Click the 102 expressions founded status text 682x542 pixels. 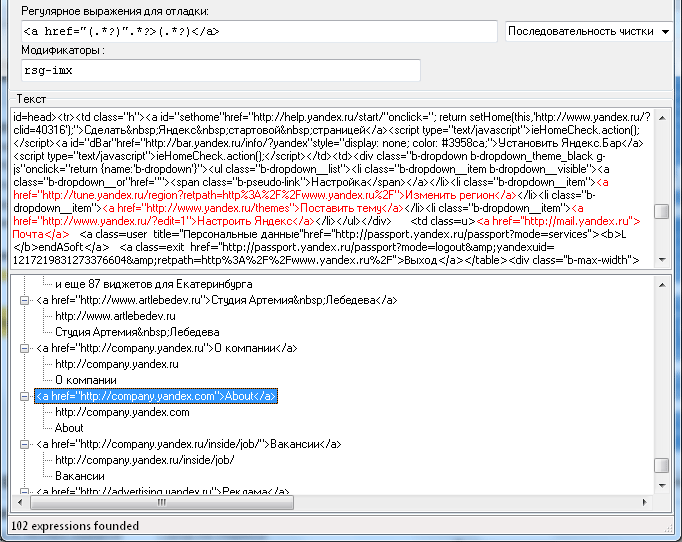(x=75, y=526)
